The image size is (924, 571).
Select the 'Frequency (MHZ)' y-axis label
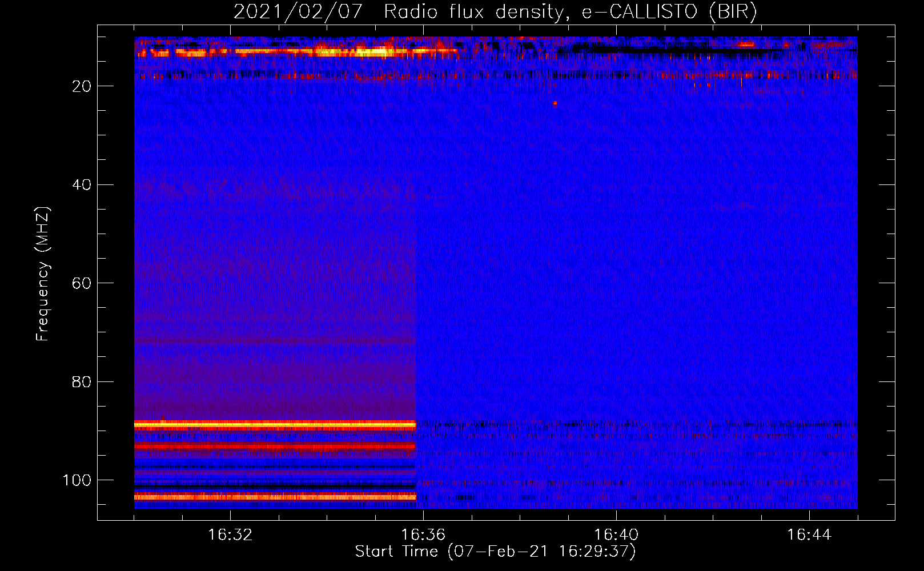43,274
